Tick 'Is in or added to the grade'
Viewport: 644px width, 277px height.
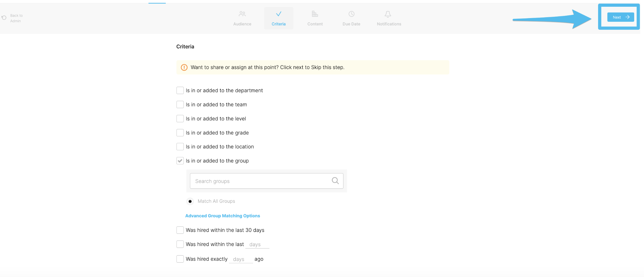click(x=180, y=133)
